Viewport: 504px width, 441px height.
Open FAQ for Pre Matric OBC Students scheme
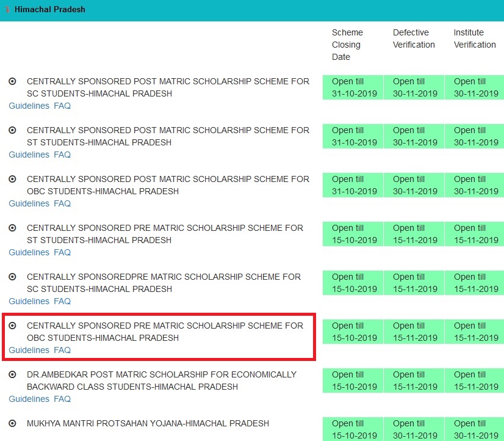pyautogui.click(x=62, y=350)
